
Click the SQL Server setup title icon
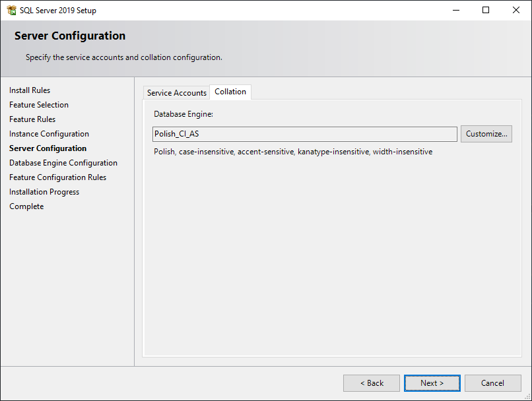pyautogui.click(x=11, y=11)
